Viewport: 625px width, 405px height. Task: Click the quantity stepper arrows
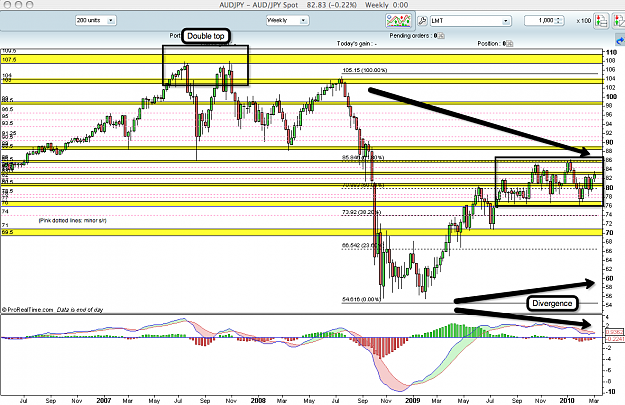[x=559, y=20]
